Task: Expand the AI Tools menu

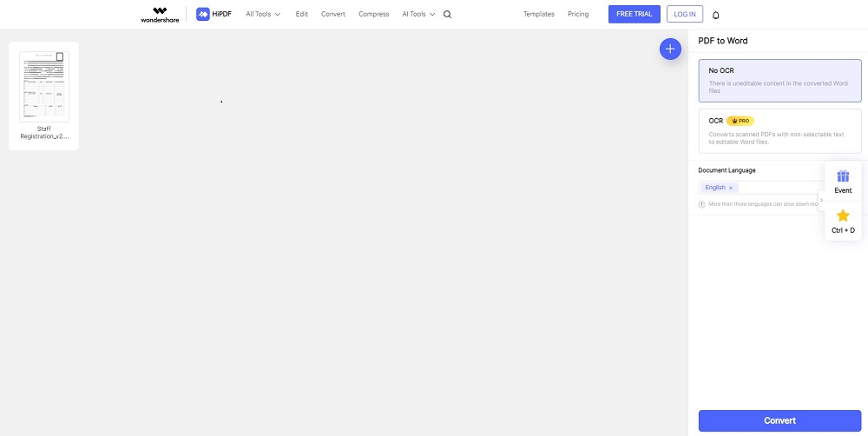Action: pyautogui.click(x=418, y=15)
